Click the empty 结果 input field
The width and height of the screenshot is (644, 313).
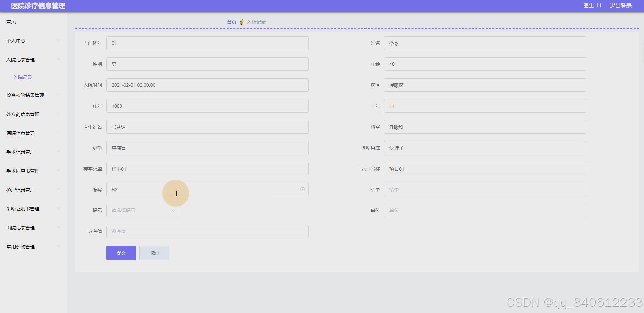485,190
